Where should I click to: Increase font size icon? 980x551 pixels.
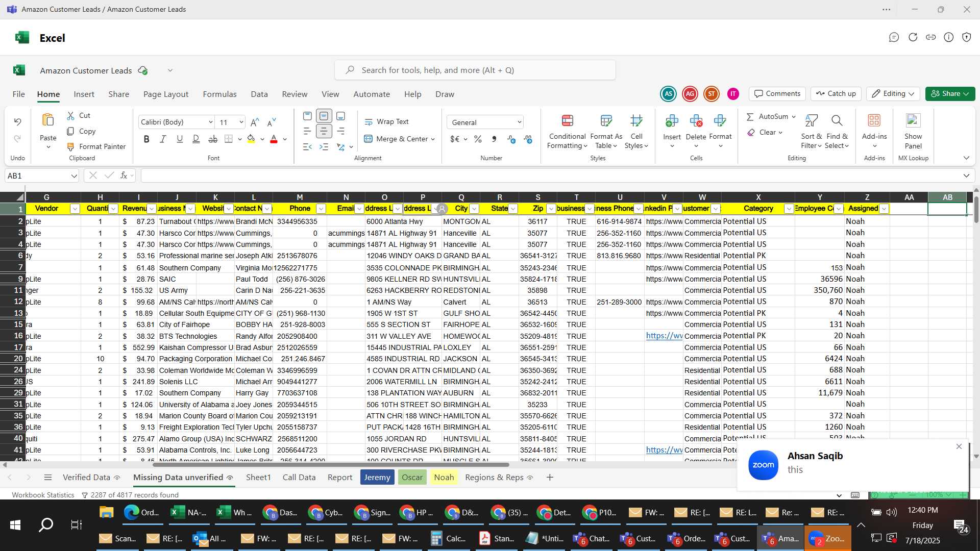tap(255, 122)
